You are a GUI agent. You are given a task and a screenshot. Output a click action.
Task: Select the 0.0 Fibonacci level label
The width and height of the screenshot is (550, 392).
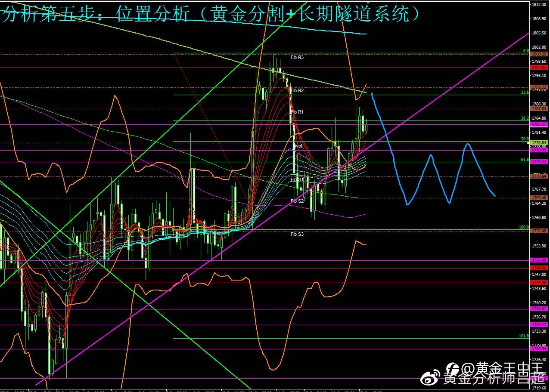[525, 51]
